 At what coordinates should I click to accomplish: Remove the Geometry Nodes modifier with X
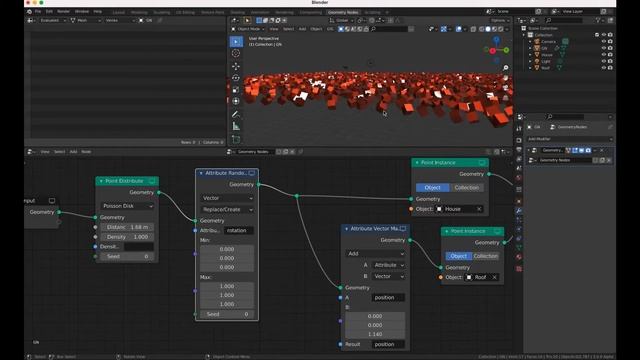[x=602, y=151]
